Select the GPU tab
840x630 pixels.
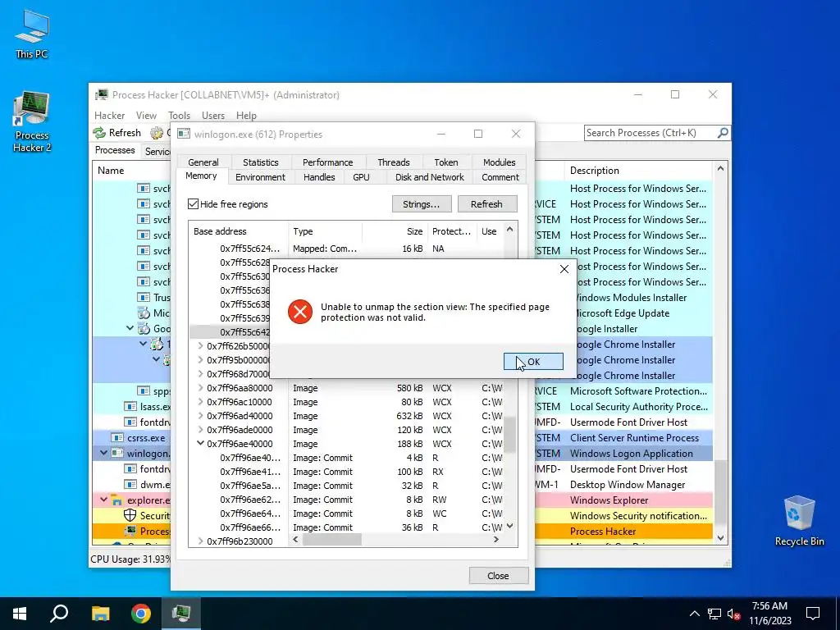[361, 177]
